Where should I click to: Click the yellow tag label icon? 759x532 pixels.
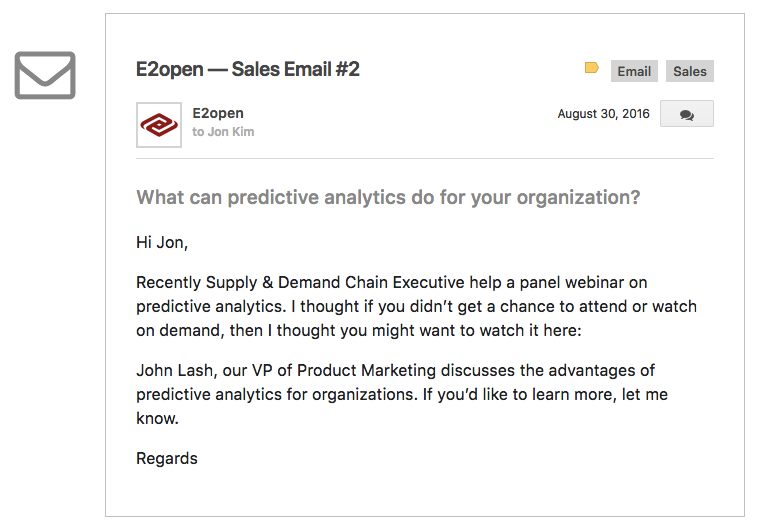pyautogui.click(x=592, y=68)
